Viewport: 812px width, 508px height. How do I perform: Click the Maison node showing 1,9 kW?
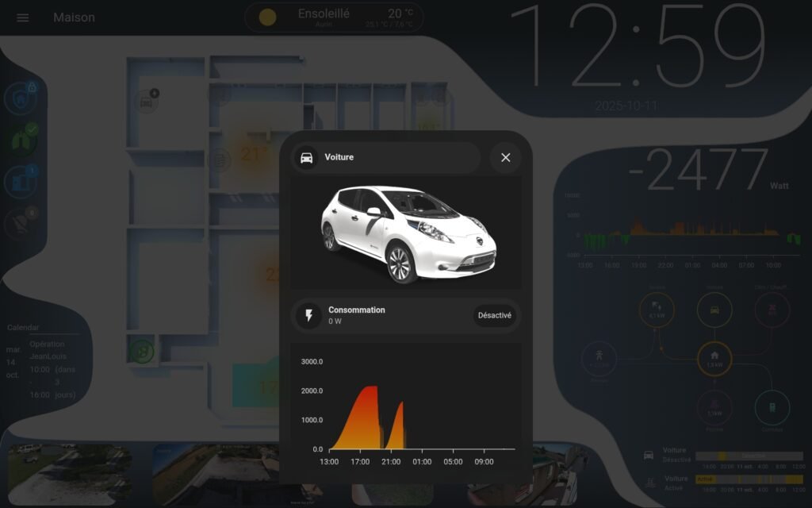[714, 359]
